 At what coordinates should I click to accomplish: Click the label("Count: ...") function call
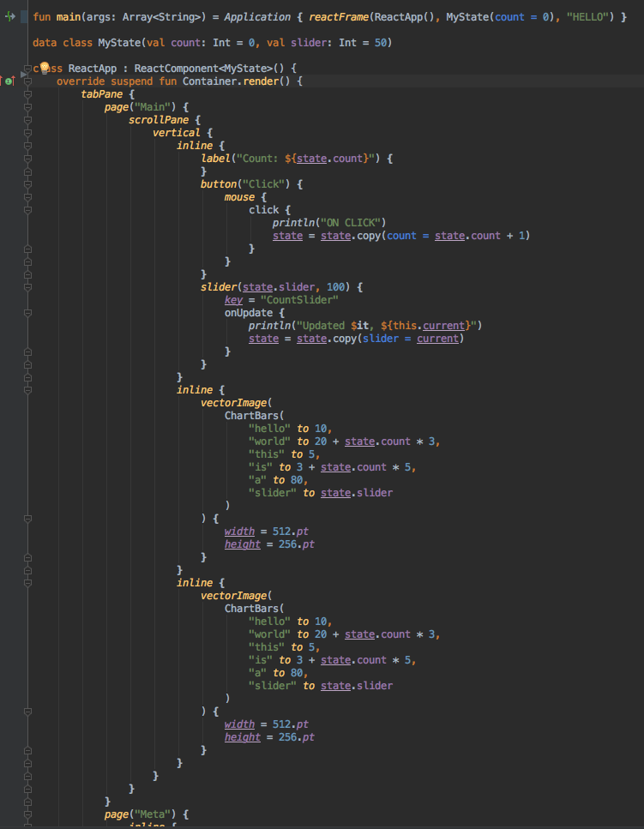click(216, 159)
